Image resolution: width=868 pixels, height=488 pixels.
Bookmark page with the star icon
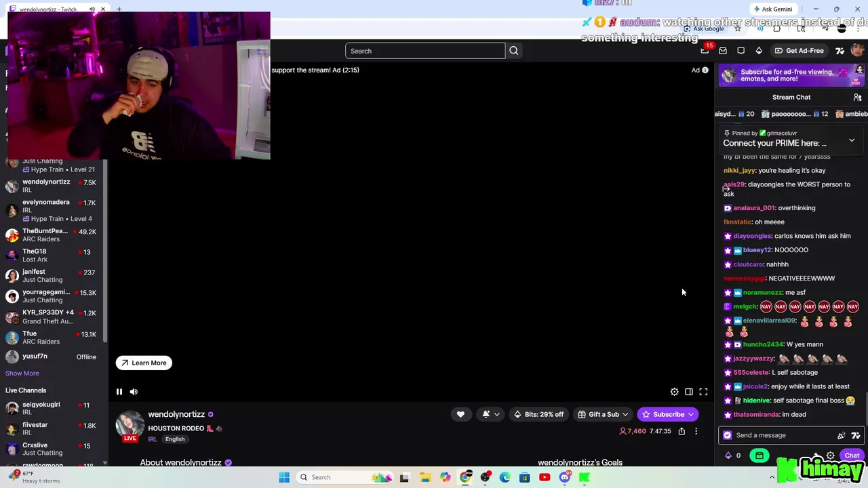click(738, 29)
